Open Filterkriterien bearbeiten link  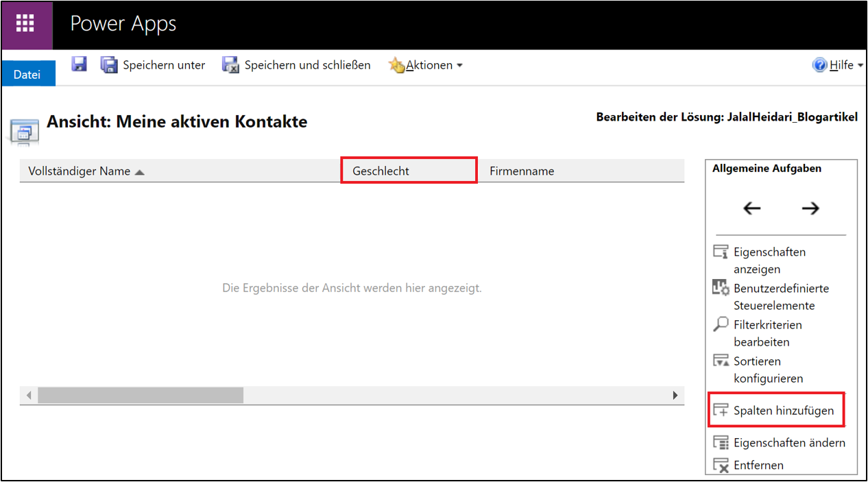pos(767,333)
